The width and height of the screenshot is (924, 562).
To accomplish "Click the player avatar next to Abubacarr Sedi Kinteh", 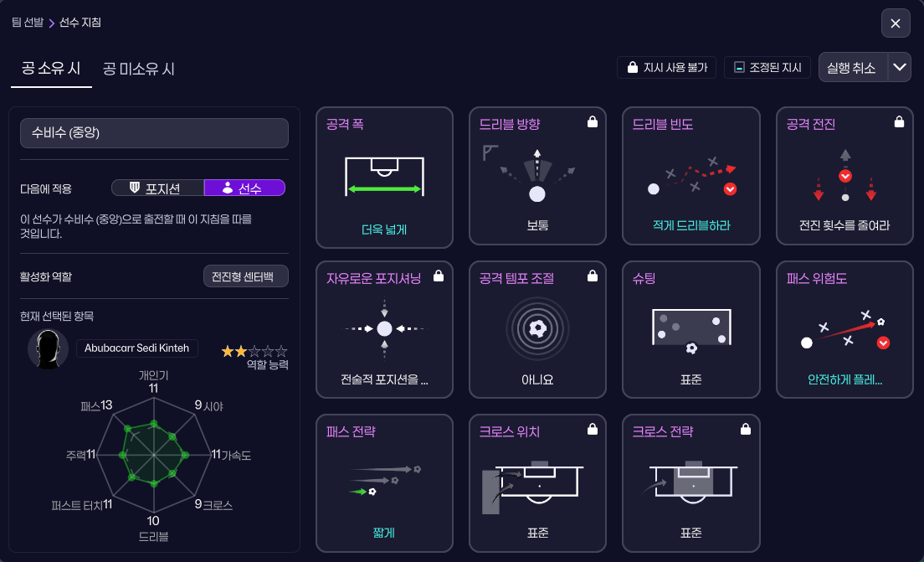I will click(48, 348).
